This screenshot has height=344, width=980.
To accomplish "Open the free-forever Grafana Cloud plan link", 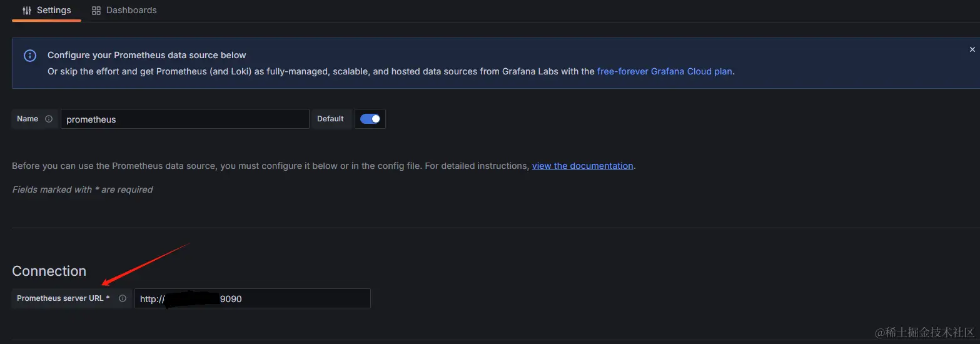I will (x=664, y=71).
